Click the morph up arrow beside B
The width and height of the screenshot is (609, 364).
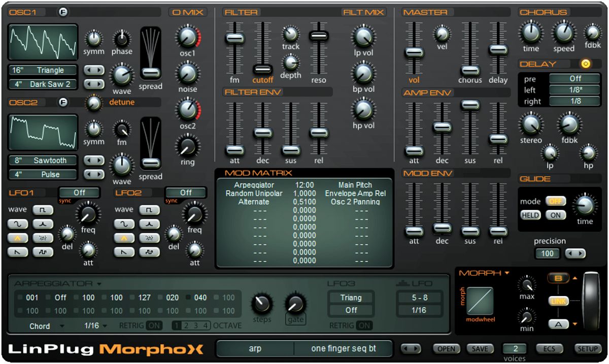pyautogui.click(x=574, y=278)
